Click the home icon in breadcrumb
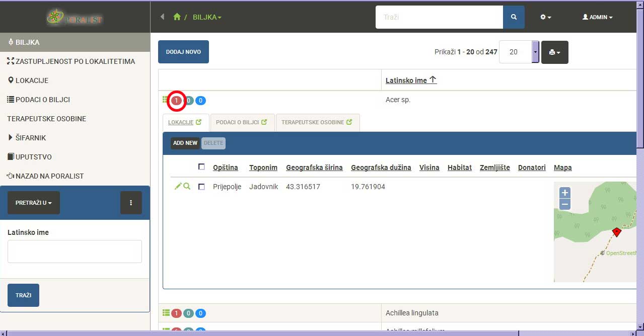Image resolution: width=644 pixels, height=336 pixels. click(177, 17)
